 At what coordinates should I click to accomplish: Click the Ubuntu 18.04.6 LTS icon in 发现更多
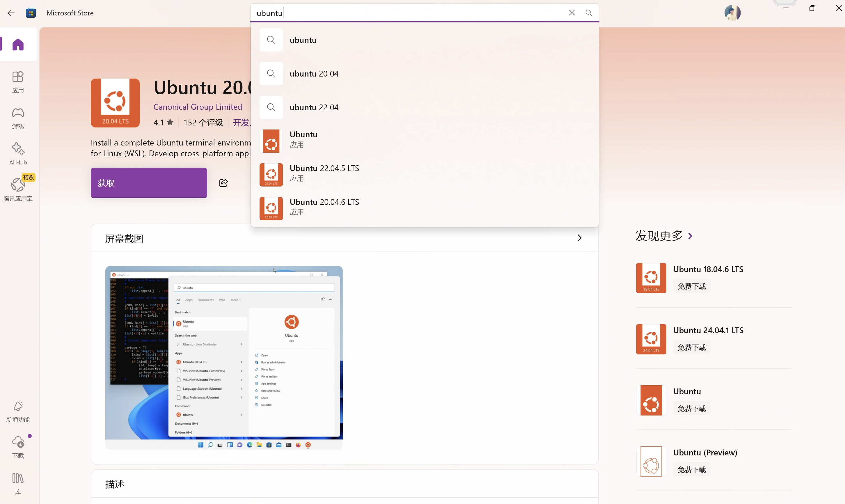tap(651, 278)
